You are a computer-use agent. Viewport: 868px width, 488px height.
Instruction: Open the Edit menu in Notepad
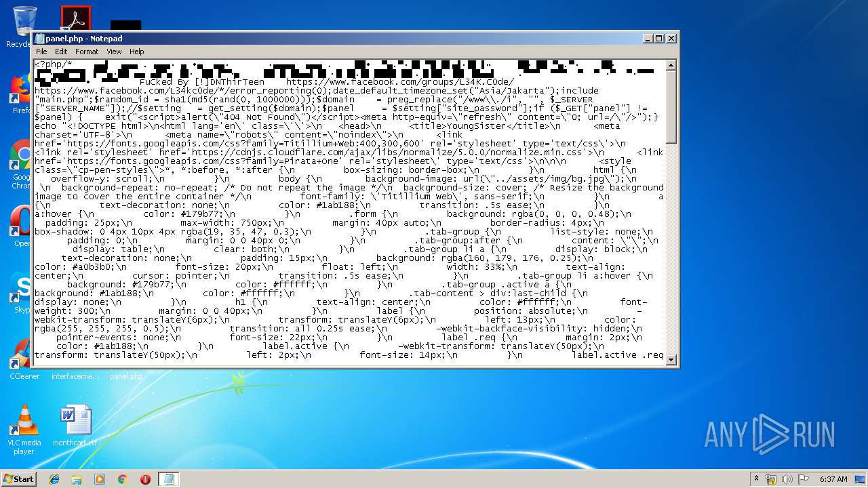click(x=61, y=52)
